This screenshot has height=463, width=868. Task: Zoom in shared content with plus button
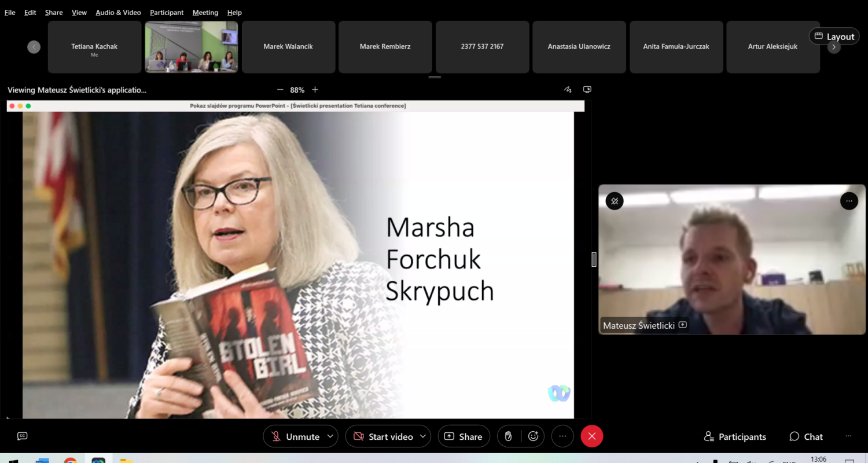coord(315,90)
